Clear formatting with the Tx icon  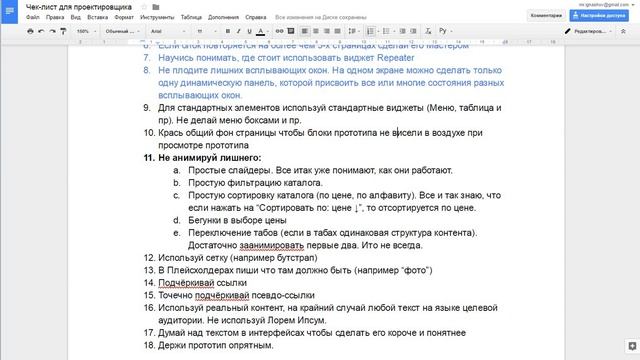pos(428,31)
